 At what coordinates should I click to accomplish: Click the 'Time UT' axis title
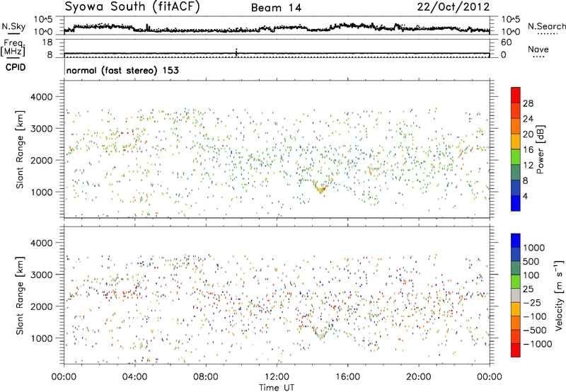click(277, 387)
